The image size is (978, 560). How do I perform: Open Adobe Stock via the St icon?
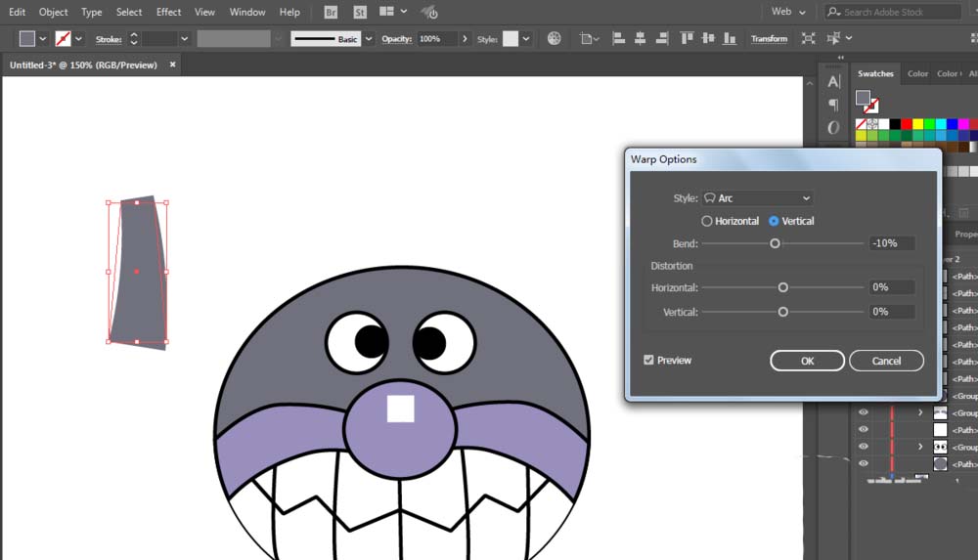tap(360, 12)
